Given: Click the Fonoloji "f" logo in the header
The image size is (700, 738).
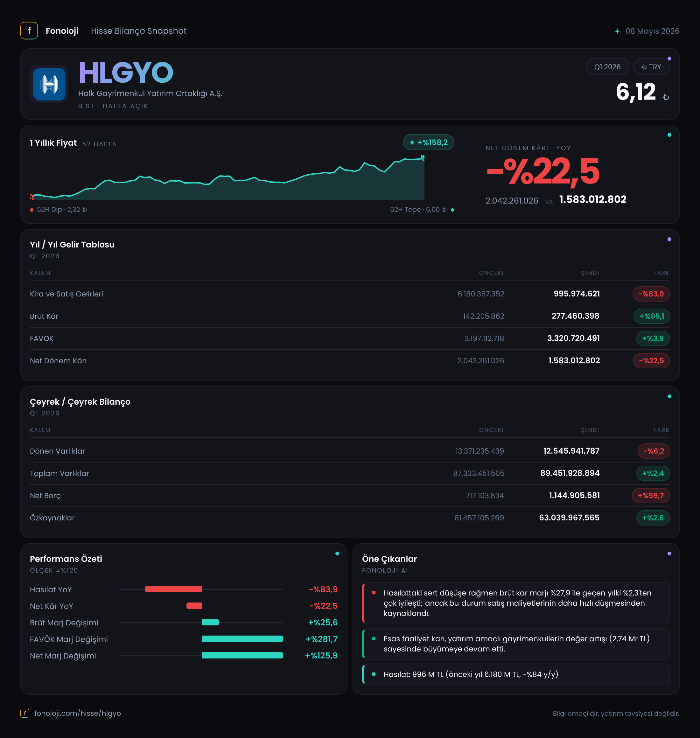Looking at the screenshot, I should click(x=29, y=31).
